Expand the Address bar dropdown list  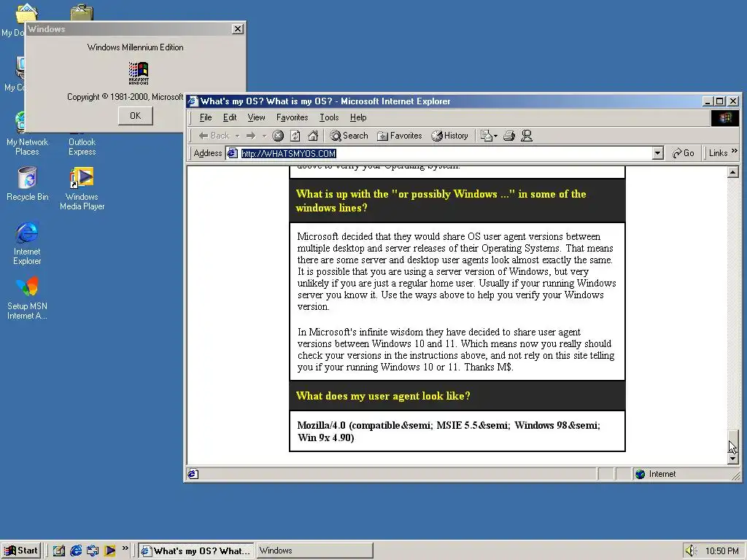[x=658, y=153]
